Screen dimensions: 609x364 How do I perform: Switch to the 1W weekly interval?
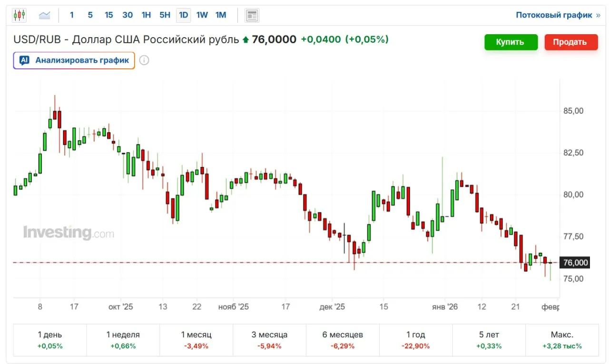(x=202, y=15)
